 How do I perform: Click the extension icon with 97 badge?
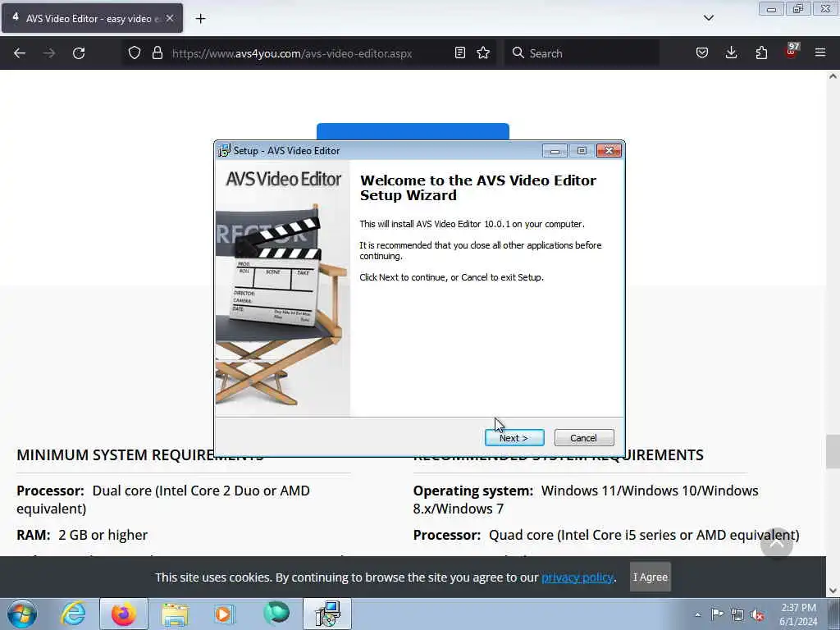[x=792, y=51]
